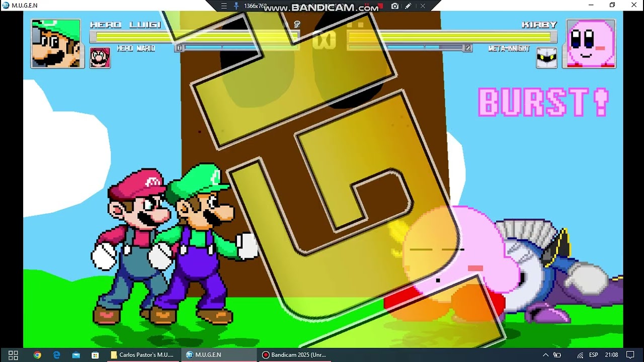
Task: Launch Google Chrome from the taskbar
Action: 37,355
